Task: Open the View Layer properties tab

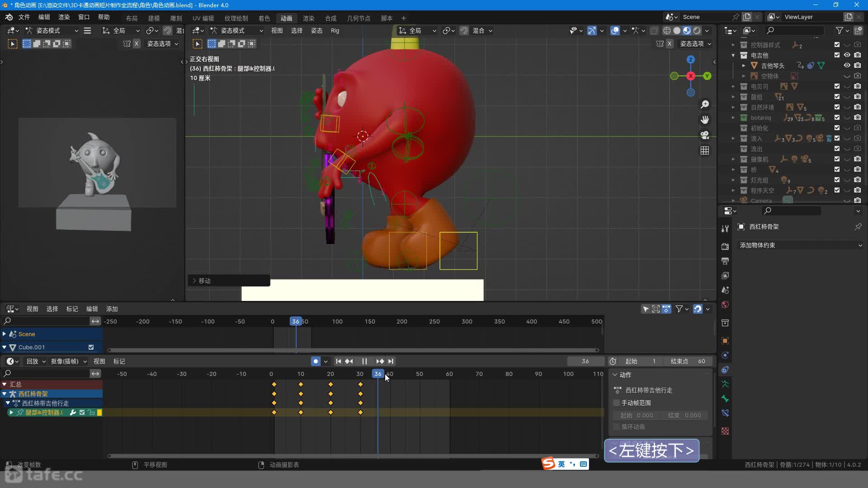Action: pyautogui.click(x=725, y=276)
